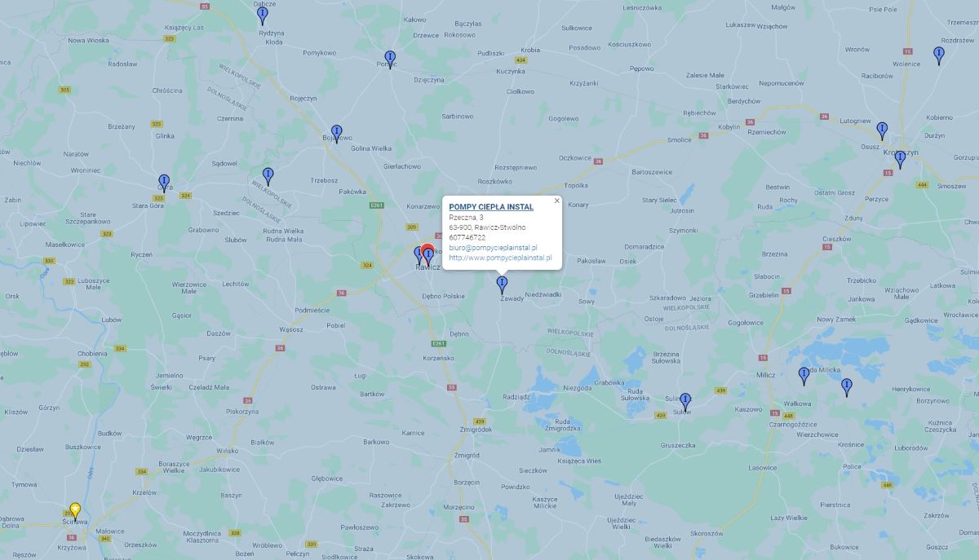979x560 pixels.
Task: Click the blue marker at Bojanowo
Action: [x=336, y=134]
